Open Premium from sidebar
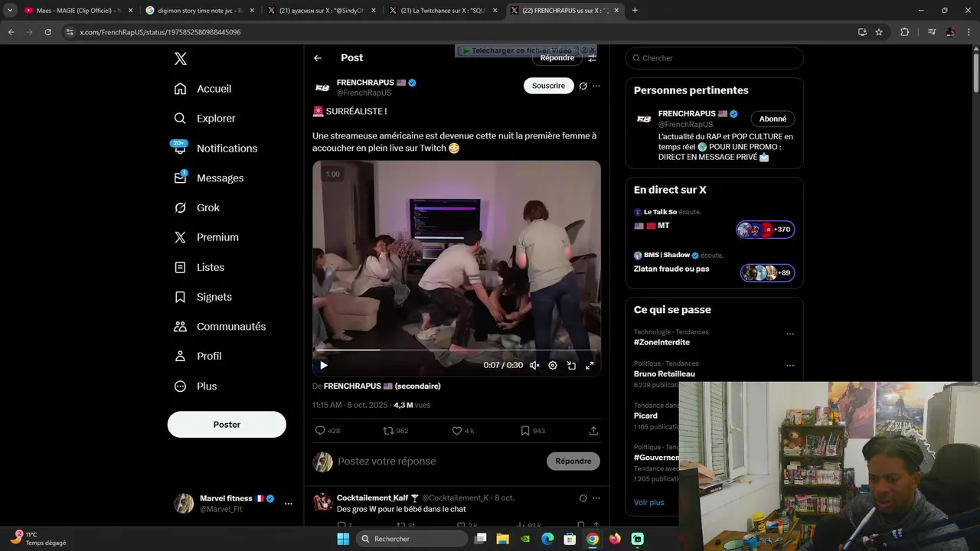Image resolution: width=980 pixels, height=551 pixels. pos(206,237)
